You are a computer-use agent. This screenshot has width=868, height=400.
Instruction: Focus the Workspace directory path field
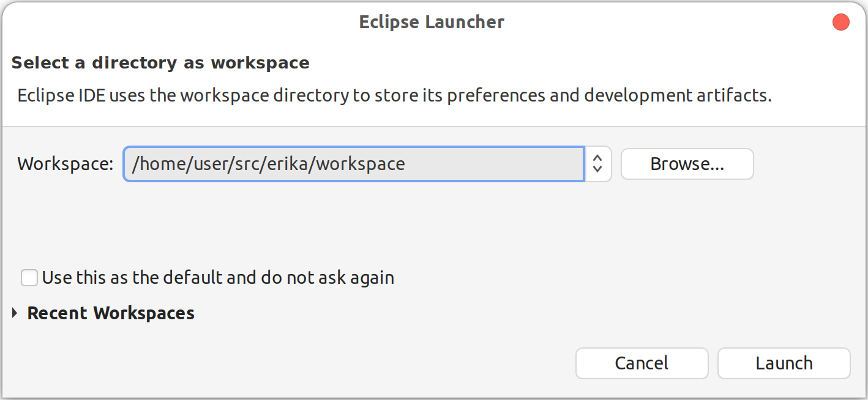click(x=354, y=164)
